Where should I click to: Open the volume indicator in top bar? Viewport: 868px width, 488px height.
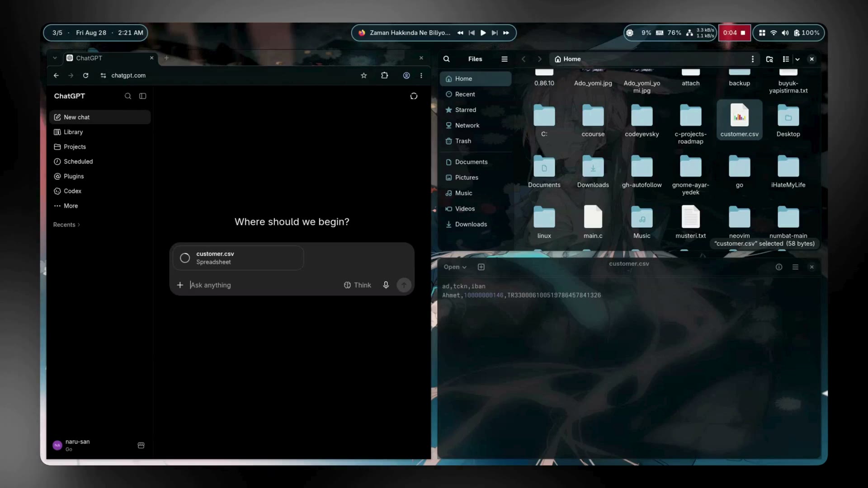click(785, 33)
